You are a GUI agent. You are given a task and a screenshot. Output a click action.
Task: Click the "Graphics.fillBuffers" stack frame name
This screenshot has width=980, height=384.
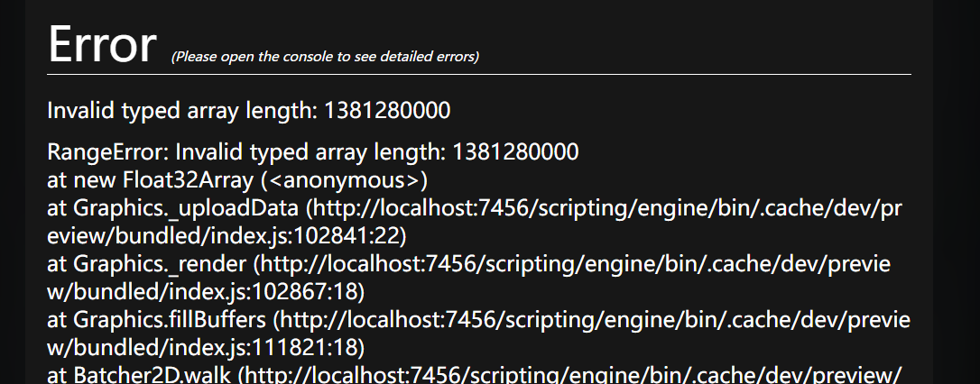click(x=170, y=322)
